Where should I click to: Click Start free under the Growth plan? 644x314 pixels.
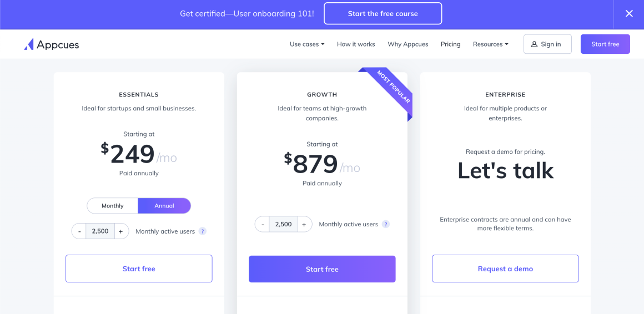click(x=322, y=269)
